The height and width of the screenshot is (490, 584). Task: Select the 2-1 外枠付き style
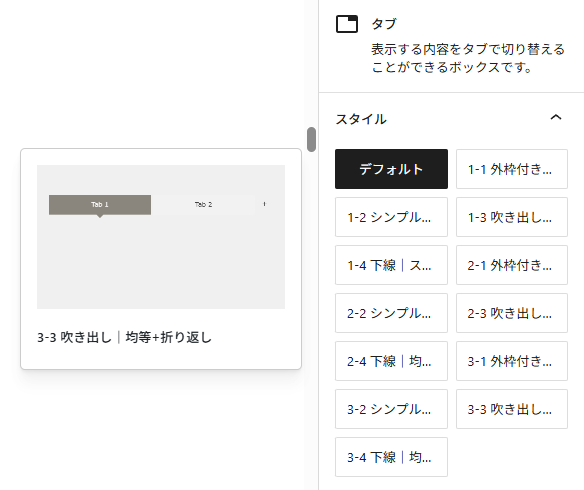pyautogui.click(x=512, y=265)
